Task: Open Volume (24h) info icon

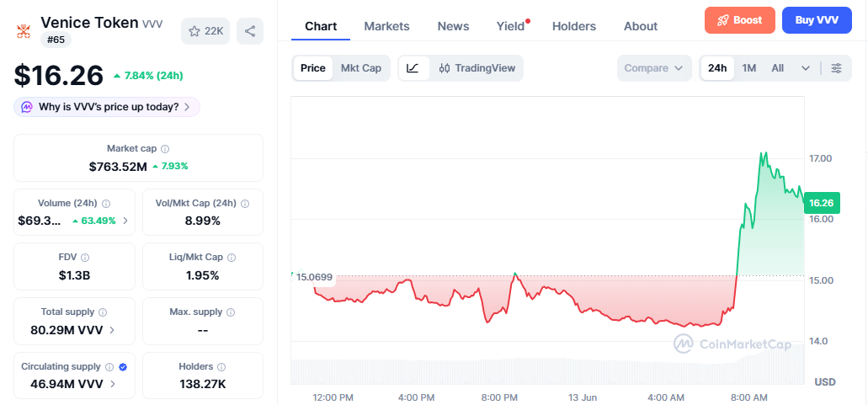Action: click(106, 204)
